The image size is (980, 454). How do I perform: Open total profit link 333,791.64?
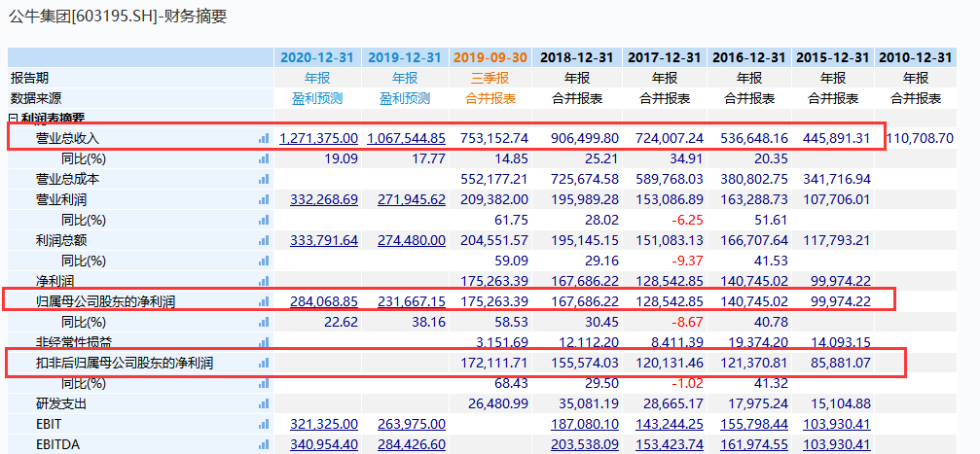[324, 240]
